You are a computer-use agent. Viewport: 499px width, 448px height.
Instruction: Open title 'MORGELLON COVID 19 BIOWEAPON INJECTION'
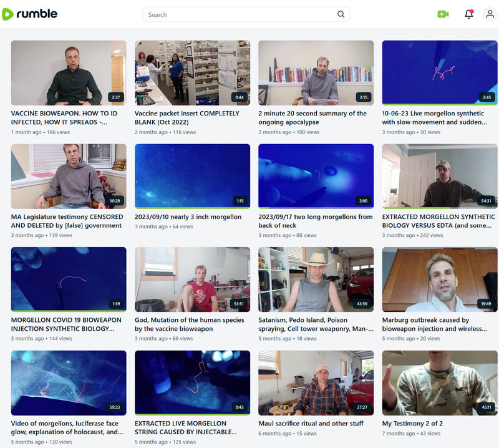[x=66, y=324]
